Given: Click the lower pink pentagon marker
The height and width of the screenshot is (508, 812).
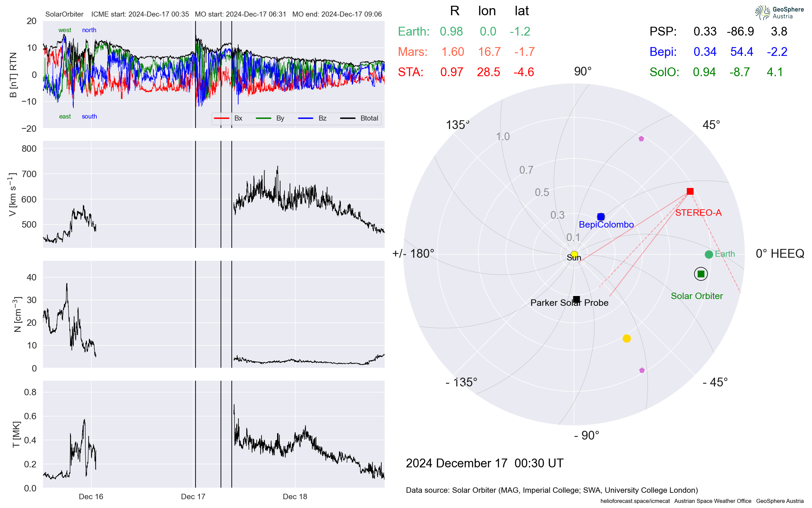Looking at the screenshot, I should (x=642, y=370).
